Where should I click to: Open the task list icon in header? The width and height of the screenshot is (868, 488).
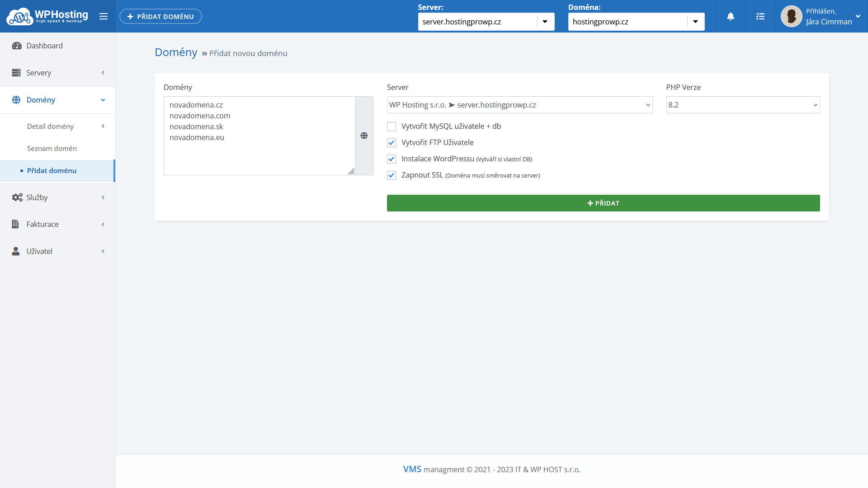point(760,16)
